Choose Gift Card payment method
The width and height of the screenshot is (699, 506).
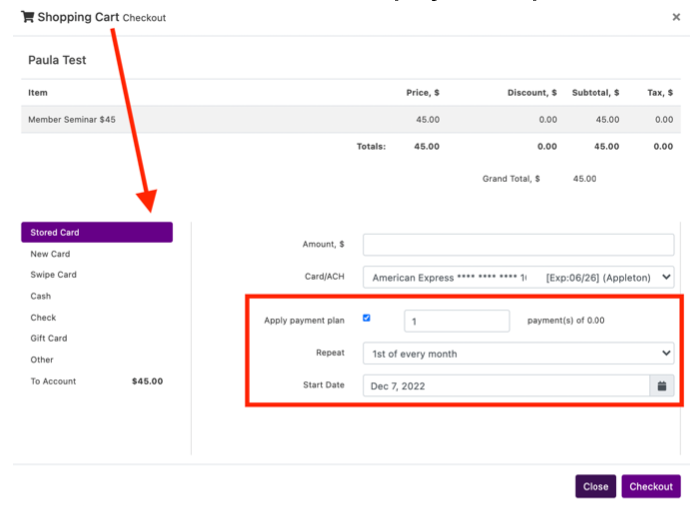[x=50, y=338]
